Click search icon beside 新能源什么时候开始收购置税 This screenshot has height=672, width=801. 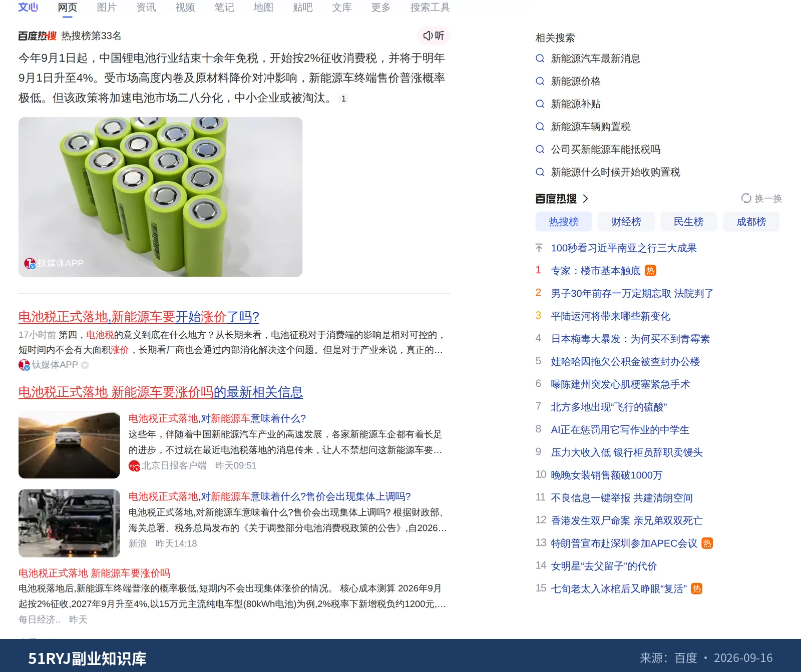coord(540,172)
